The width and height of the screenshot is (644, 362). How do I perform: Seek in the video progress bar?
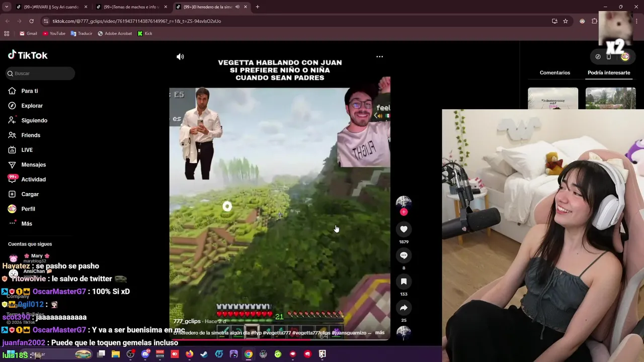(x=279, y=339)
